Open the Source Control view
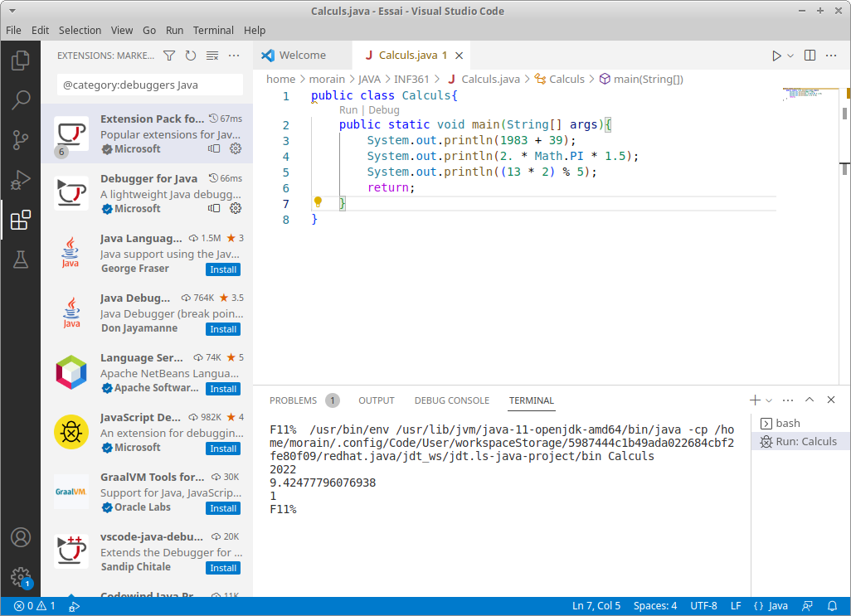This screenshot has width=851, height=616. pyautogui.click(x=21, y=140)
